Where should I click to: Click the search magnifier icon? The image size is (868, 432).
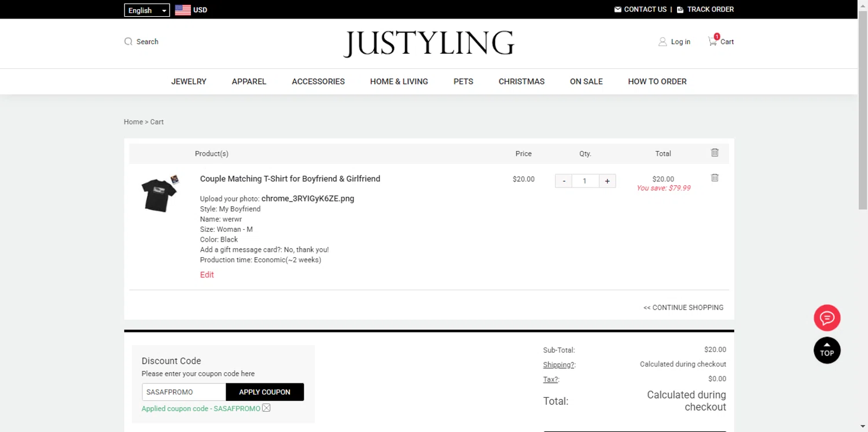click(x=128, y=42)
